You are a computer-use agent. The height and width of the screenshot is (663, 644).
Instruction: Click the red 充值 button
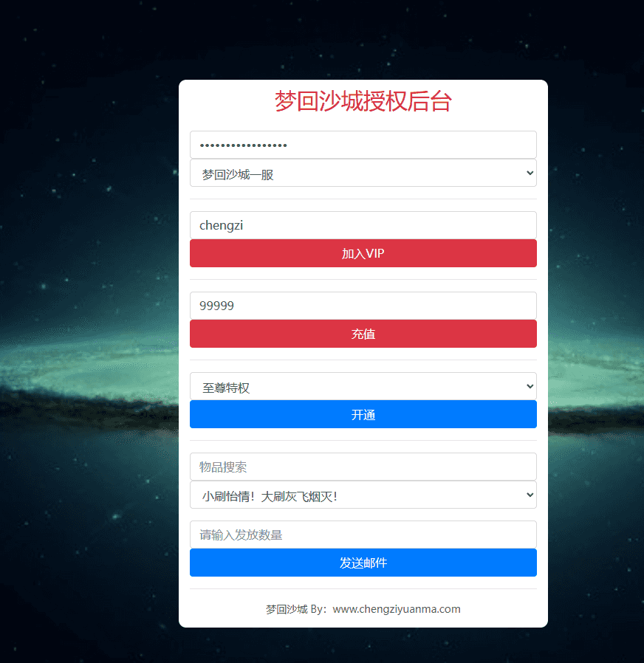pos(363,334)
